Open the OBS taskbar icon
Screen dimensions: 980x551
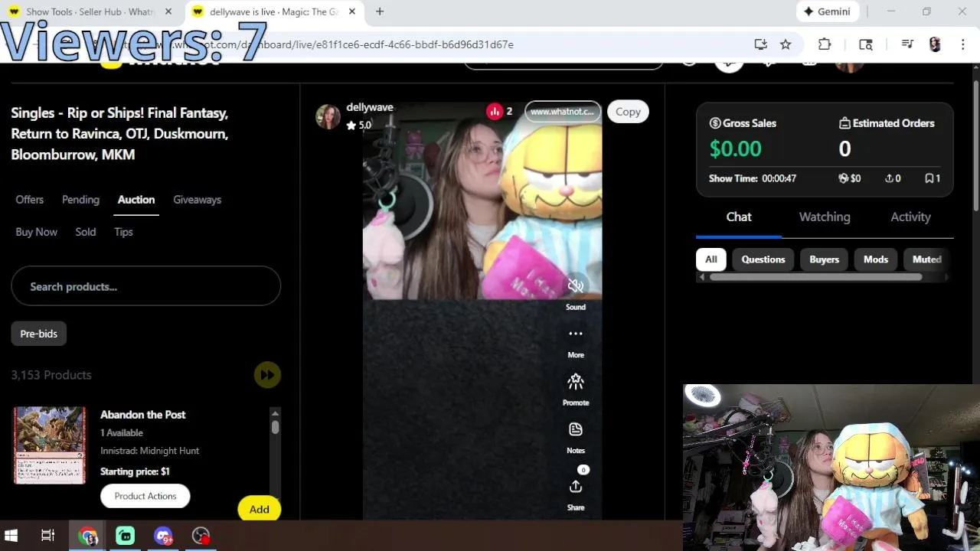pos(201,536)
